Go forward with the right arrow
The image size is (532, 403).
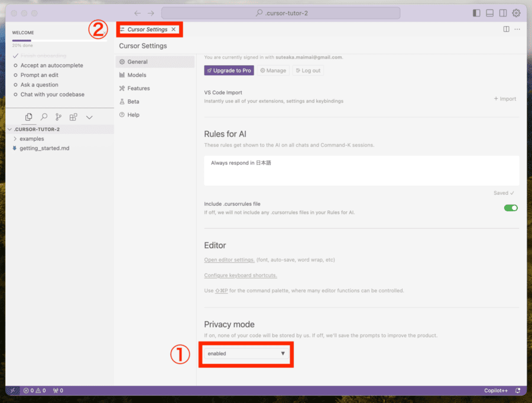tap(151, 13)
